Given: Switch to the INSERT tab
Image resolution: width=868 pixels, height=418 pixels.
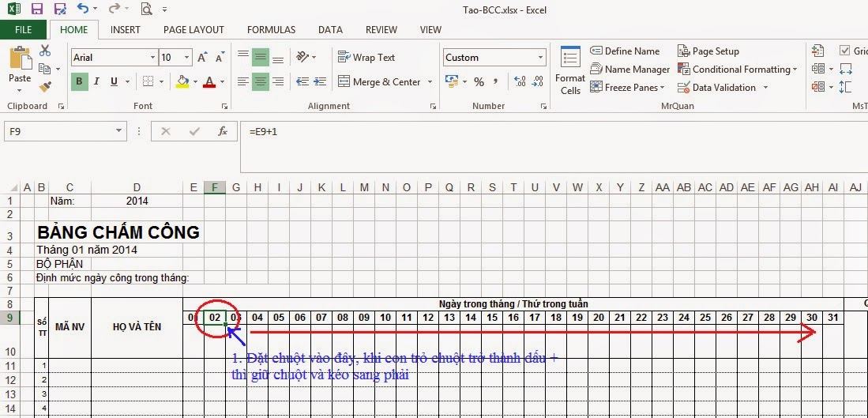Looking at the screenshot, I should pos(125,30).
